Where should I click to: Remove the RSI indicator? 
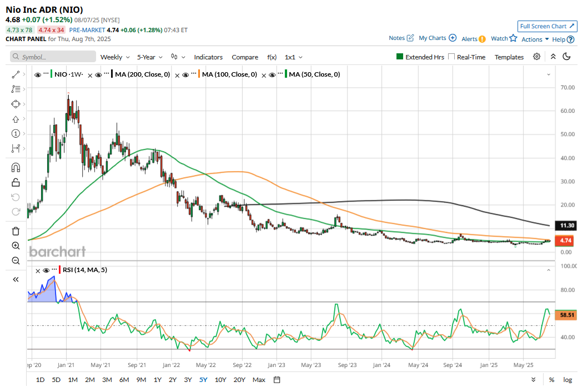click(x=38, y=271)
